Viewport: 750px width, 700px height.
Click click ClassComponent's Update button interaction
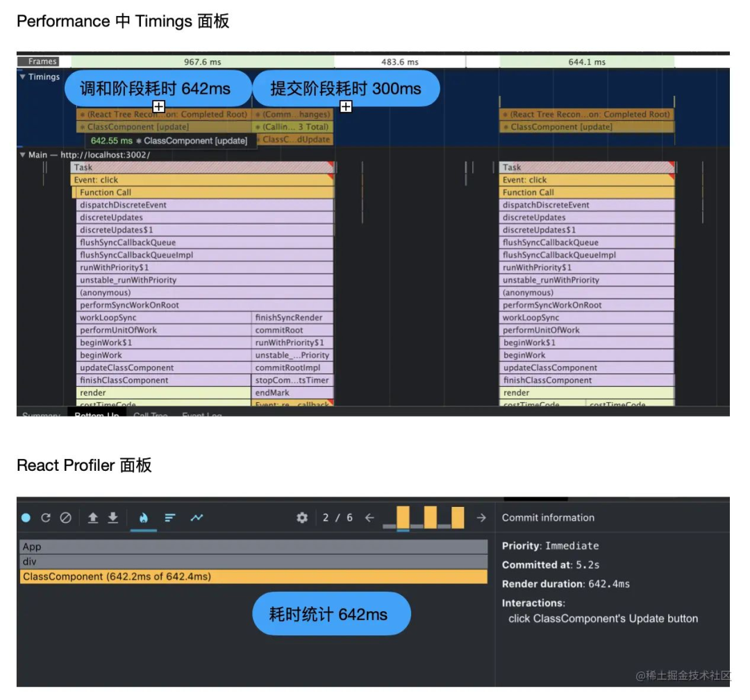(x=603, y=619)
